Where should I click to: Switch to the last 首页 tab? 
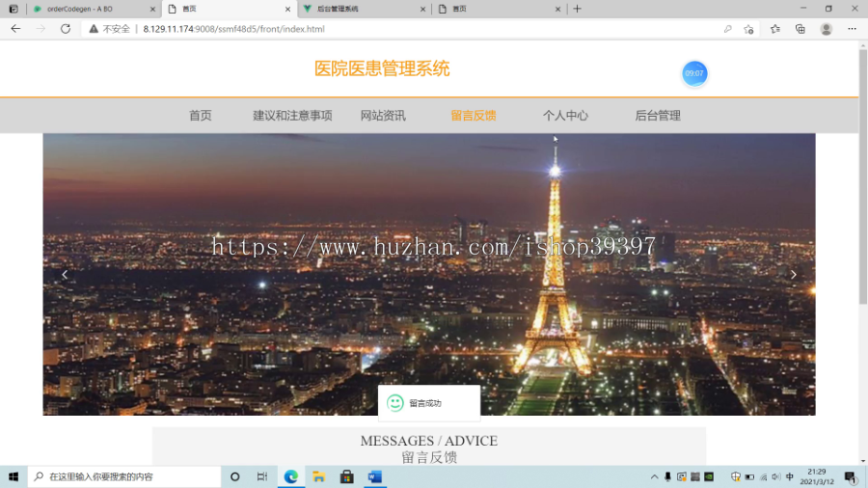click(499, 9)
